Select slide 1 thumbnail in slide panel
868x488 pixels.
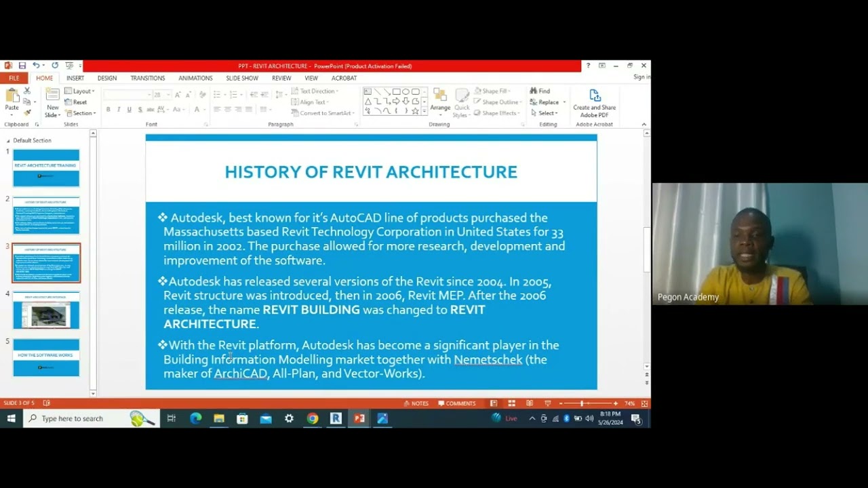coord(46,168)
